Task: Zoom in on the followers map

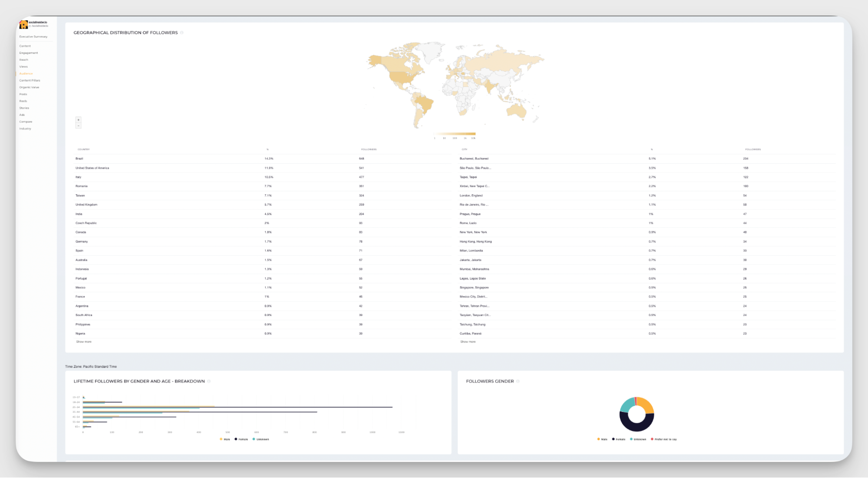Action: tap(79, 120)
